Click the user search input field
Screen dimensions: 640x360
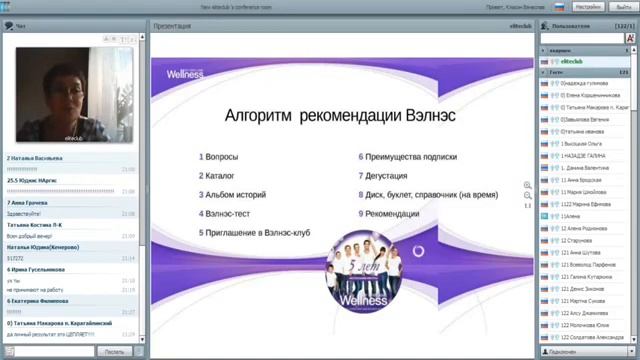coord(582,38)
